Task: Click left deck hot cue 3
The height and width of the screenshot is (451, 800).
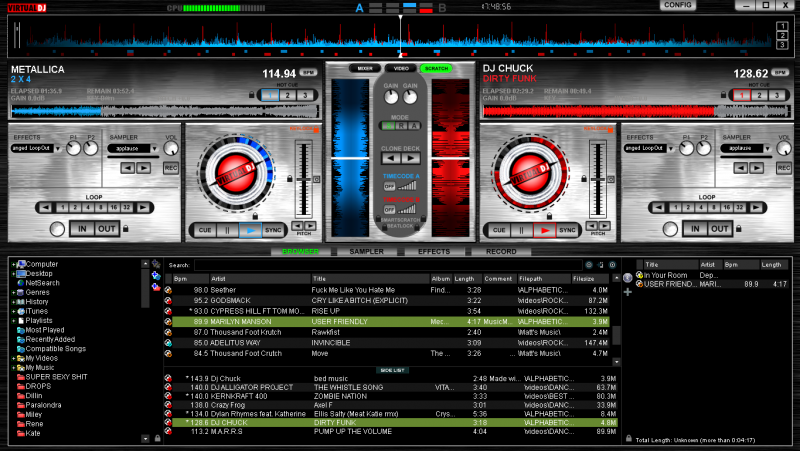Action: coord(305,95)
